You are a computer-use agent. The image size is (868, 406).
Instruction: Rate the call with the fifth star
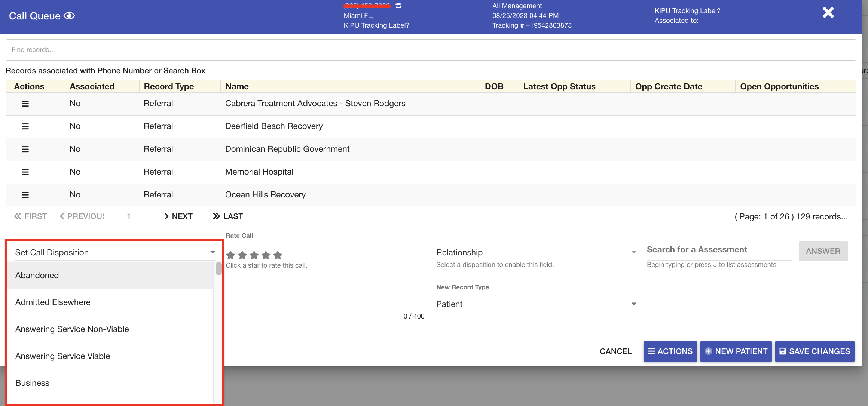(x=278, y=255)
